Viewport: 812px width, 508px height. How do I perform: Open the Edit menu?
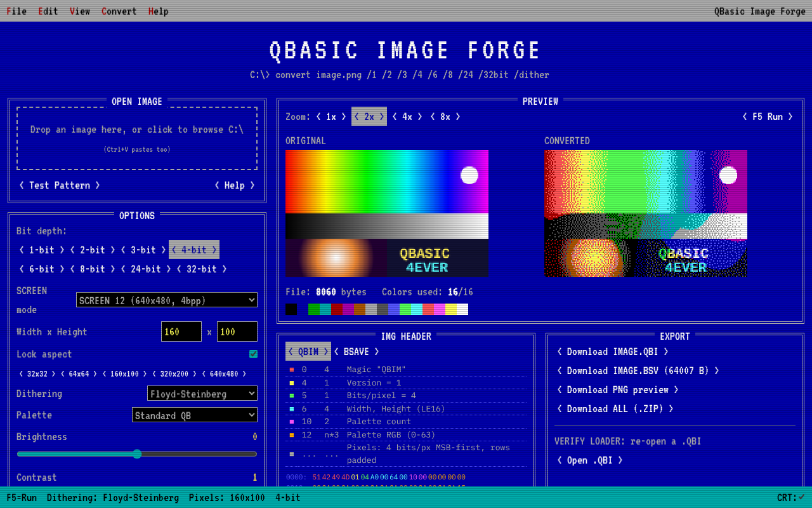pyautogui.click(x=48, y=11)
